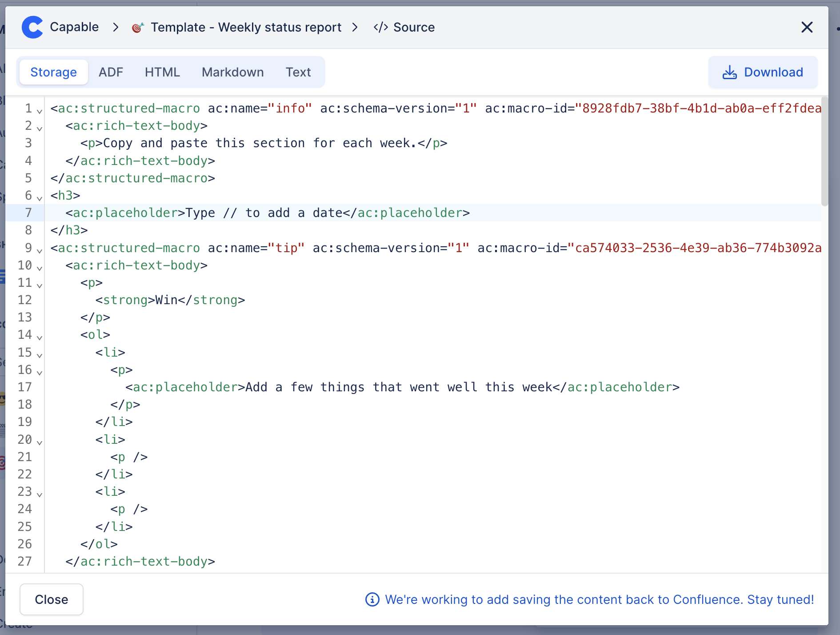
Task: View the Text tab
Action: coord(298,72)
